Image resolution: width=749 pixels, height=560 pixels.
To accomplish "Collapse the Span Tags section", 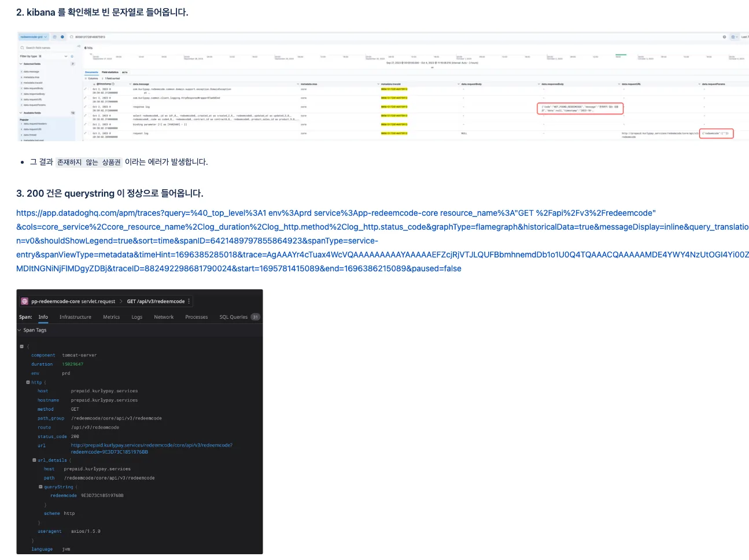I will click(20, 330).
